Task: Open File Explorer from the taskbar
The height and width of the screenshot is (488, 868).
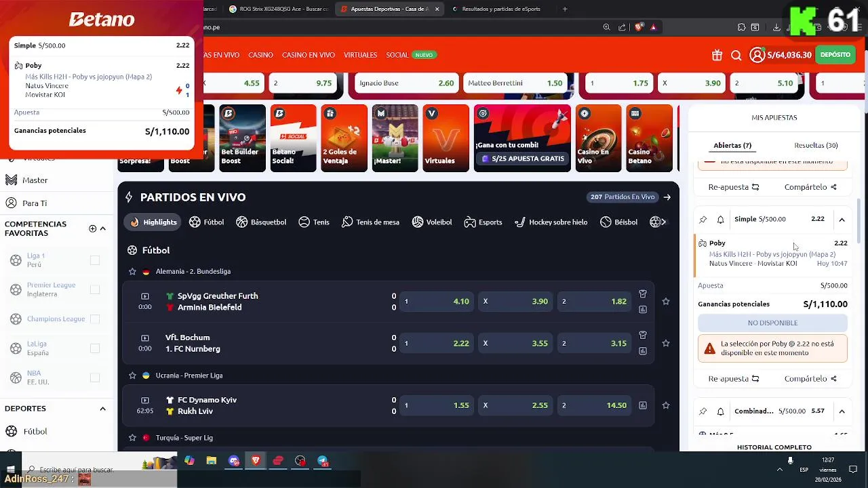Action: [212, 461]
